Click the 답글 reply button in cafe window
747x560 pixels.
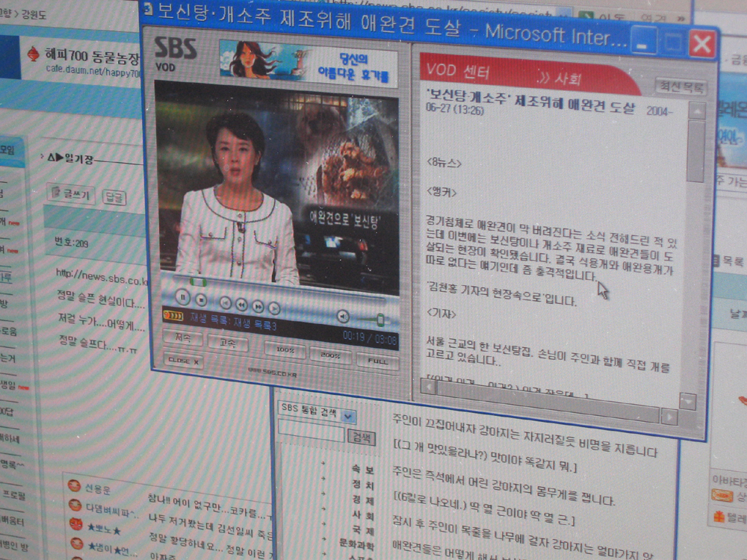pos(114,197)
